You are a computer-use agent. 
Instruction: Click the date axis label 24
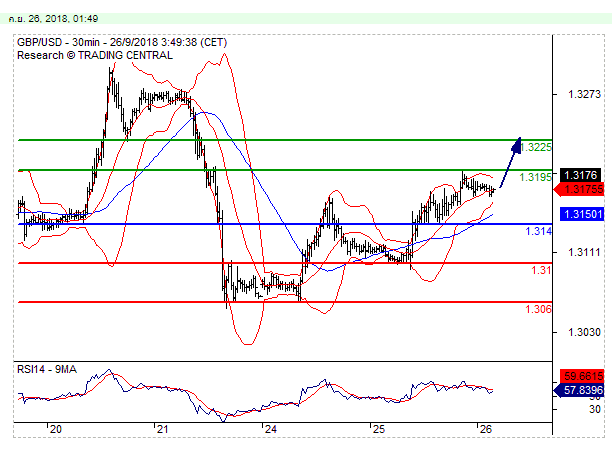(270, 429)
